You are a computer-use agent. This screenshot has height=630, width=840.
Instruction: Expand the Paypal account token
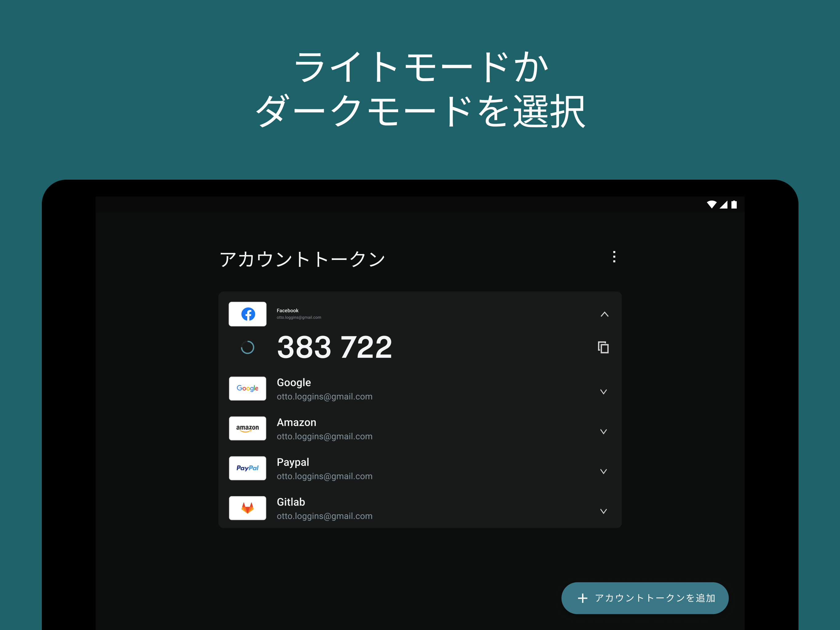pyautogui.click(x=603, y=472)
